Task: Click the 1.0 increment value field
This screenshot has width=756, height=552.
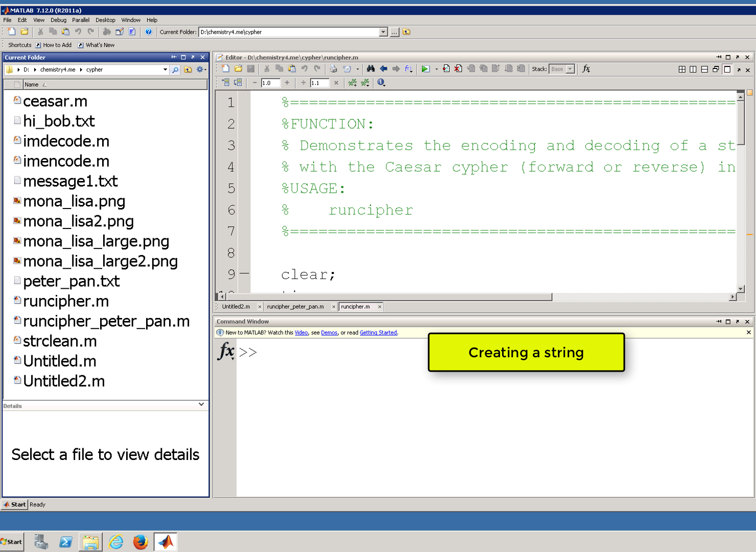Action: (270, 83)
